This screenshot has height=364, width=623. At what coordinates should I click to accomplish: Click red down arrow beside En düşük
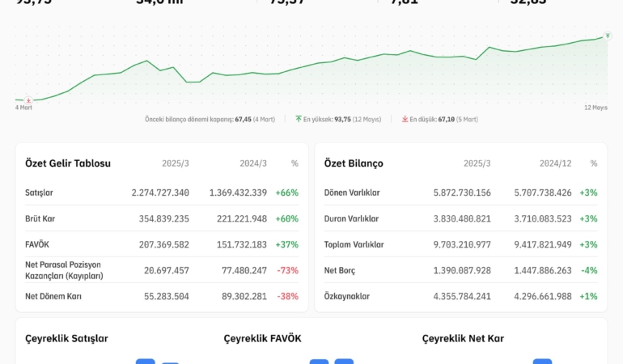point(405,119)
